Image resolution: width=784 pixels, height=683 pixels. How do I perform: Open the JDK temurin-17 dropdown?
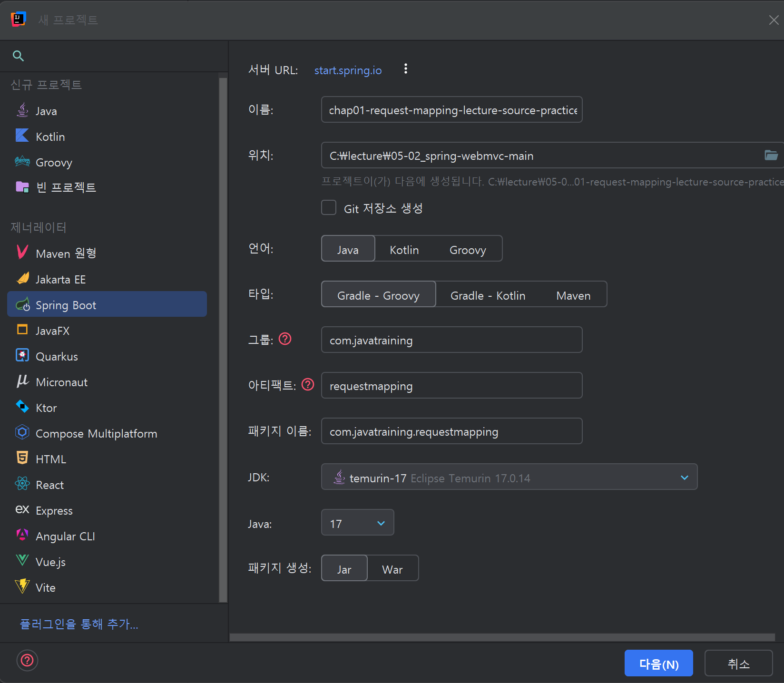coord(510,477)
